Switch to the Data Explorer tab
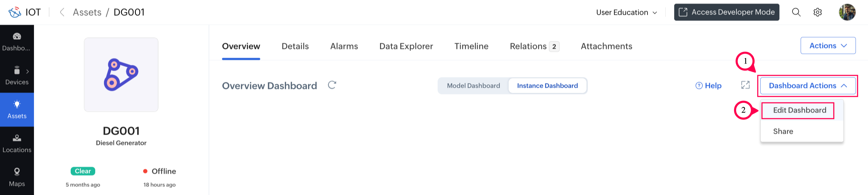868x195 pixels. [406, 46]
